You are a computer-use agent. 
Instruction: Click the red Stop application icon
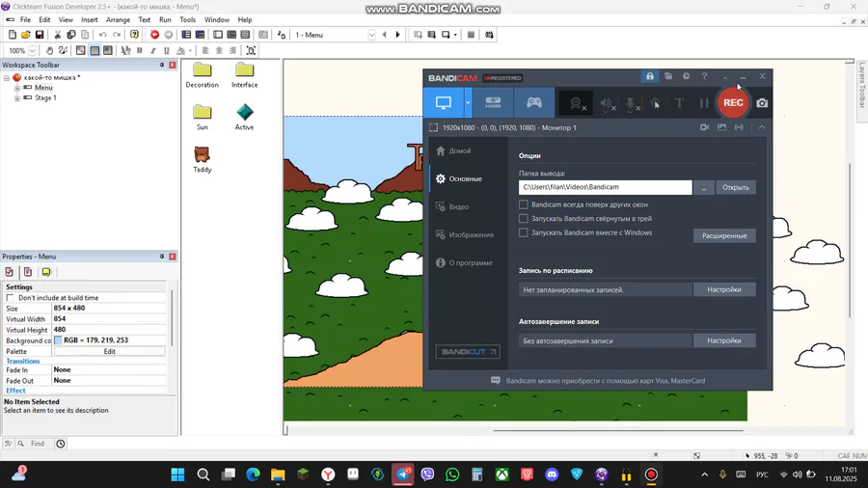(154, 35)
